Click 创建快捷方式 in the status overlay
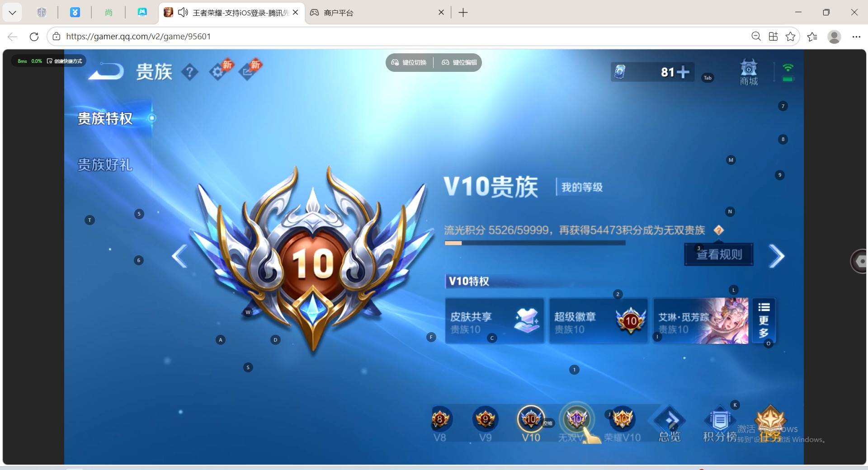The height and width of the screenshot is (470, 868). click(x=65, y=61)
